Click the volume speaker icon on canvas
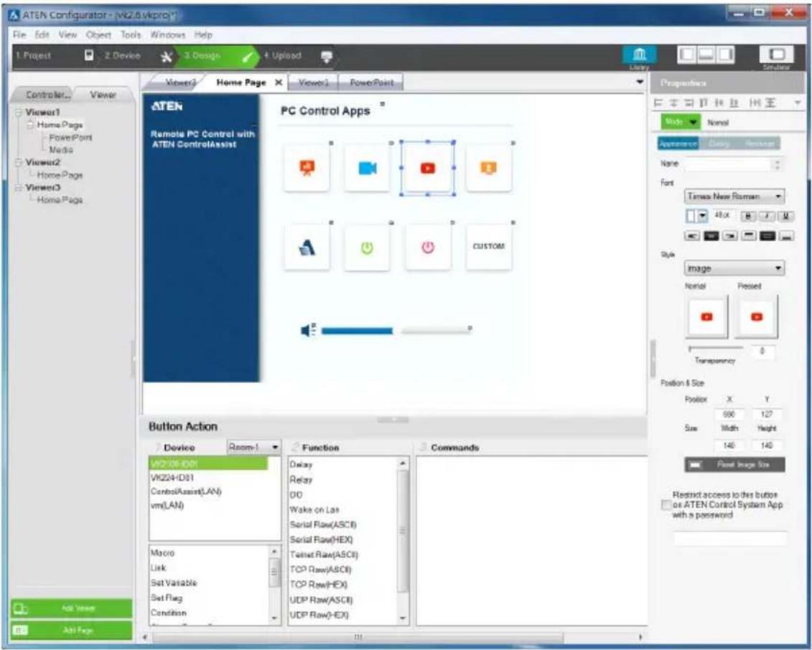Viewport: 812px width, 650px height. click(x=308, y=329)
